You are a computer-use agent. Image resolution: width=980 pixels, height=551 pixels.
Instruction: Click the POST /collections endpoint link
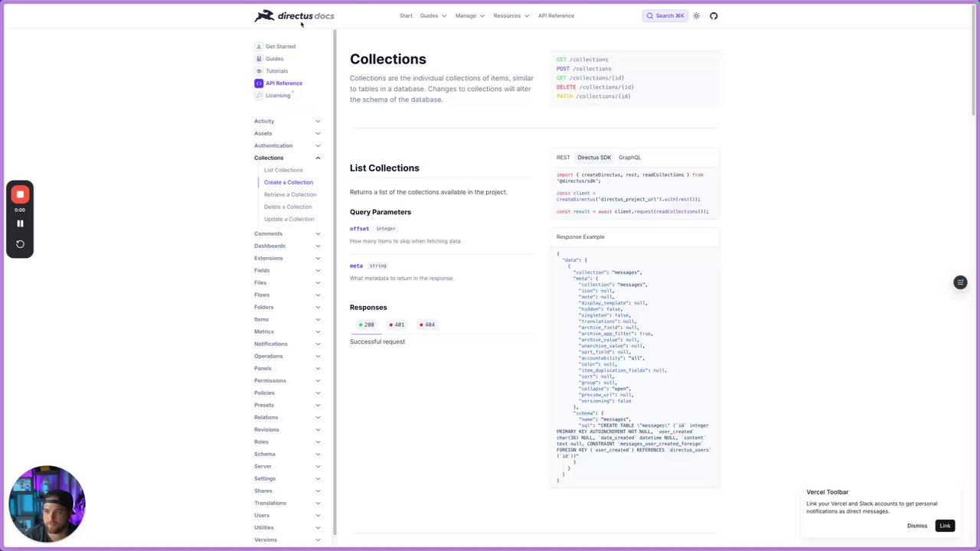[x=584, y=69]
